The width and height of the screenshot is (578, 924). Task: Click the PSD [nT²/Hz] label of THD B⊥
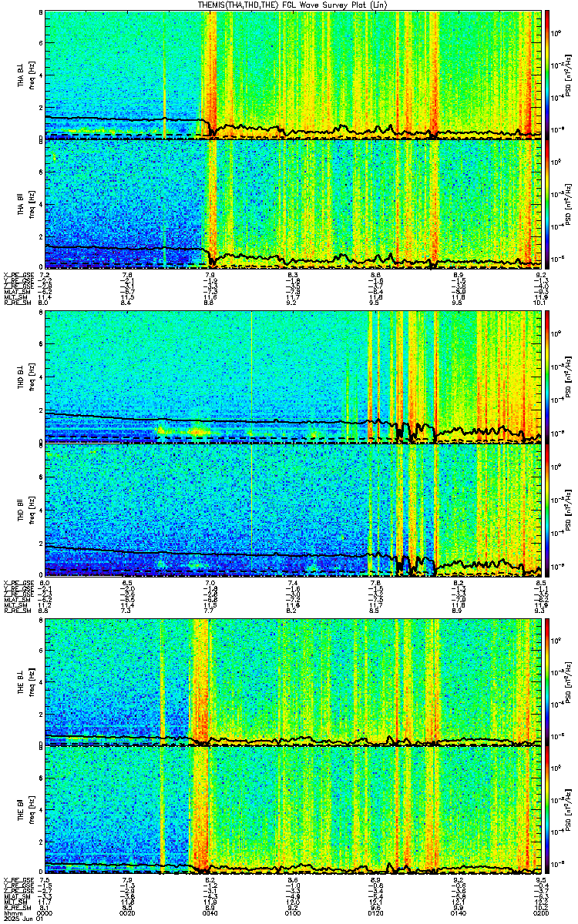569,377
